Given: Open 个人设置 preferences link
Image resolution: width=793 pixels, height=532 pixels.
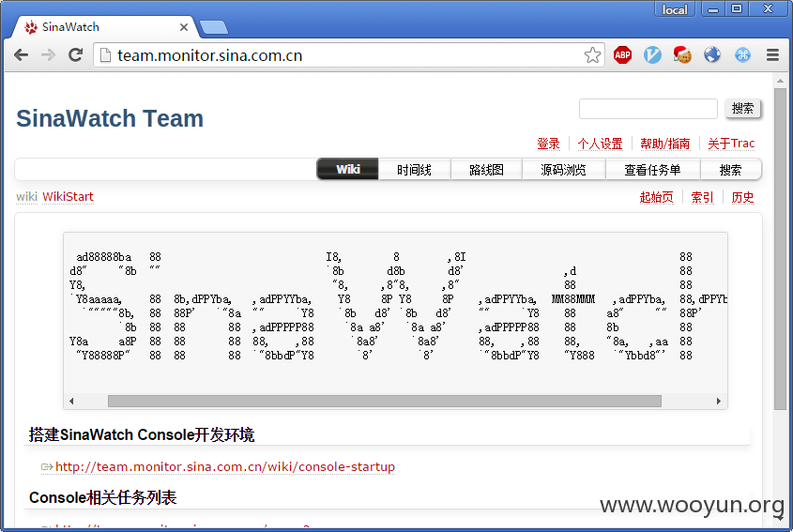Looking at the screenshot, I should 601,144.
